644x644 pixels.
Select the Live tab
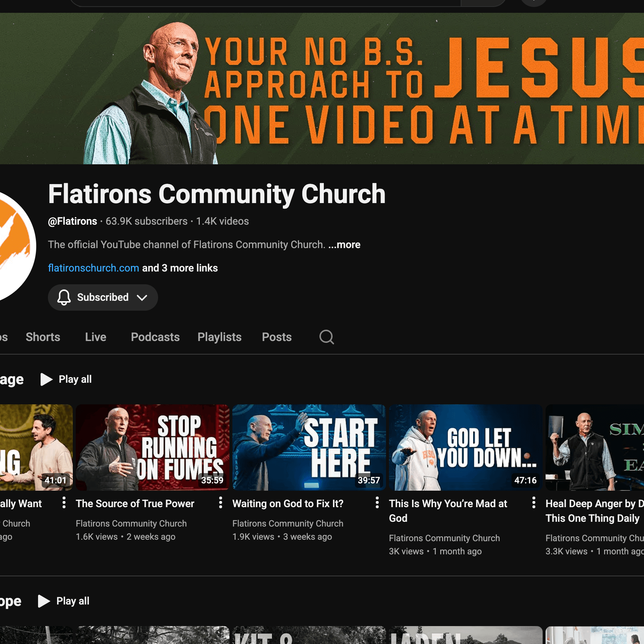point(96,337)
